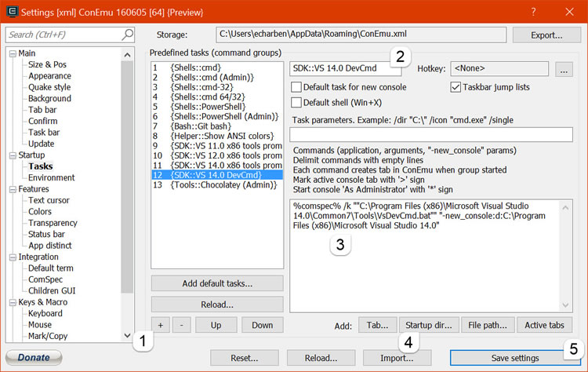Collapse the Main tree node
This screenshot has width=588, height=372.
pyautogui.click(x=13, y=53)
